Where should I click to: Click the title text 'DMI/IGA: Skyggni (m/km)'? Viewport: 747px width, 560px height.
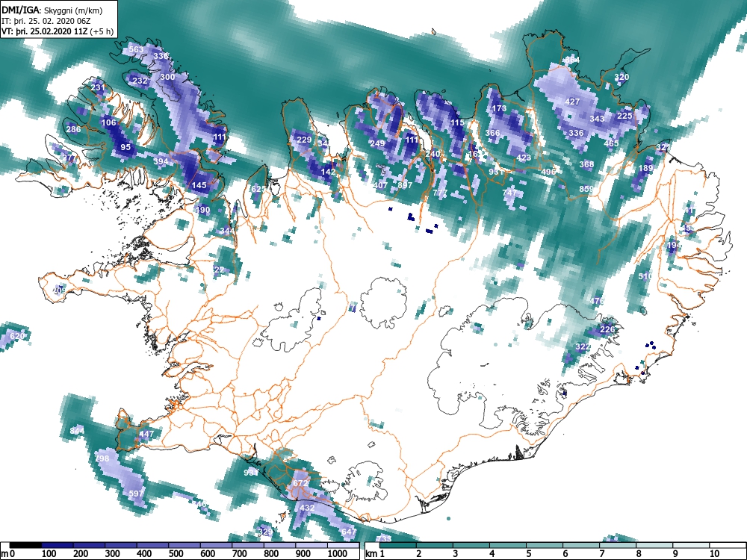click(x=52, y=10)
